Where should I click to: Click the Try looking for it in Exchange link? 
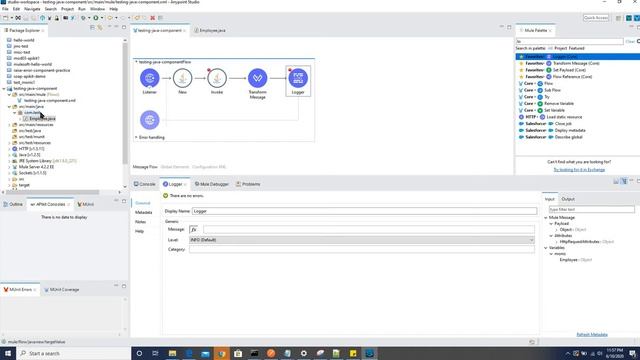click(579, 170)
